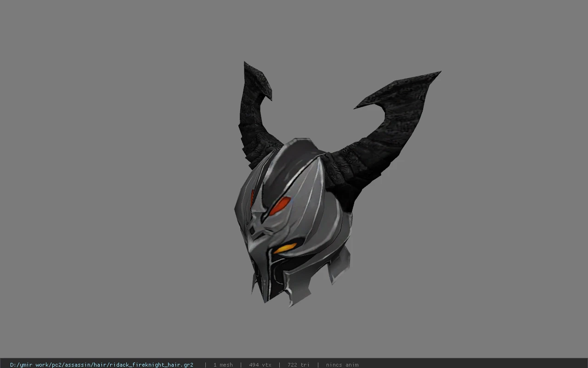
Task: Click the '1 mesh' status bar entry
Action: tap(223, 365)
